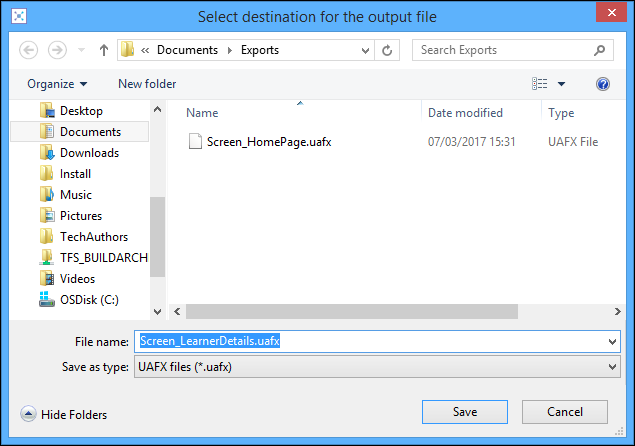Image resolution: width=635 pixels, height=446 pixels.
Task: Click the UAFX File type cell
Action: 573,142
